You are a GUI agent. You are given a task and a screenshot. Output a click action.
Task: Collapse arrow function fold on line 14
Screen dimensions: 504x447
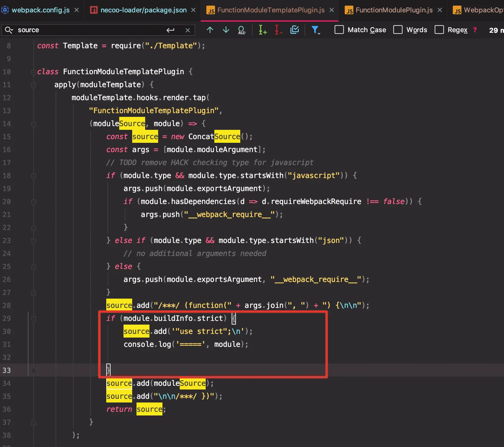(x=34, y=124)
